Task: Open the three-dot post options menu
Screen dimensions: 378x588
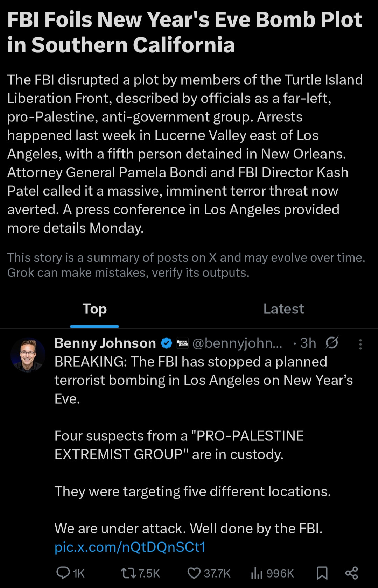Action: click(360, 344)
